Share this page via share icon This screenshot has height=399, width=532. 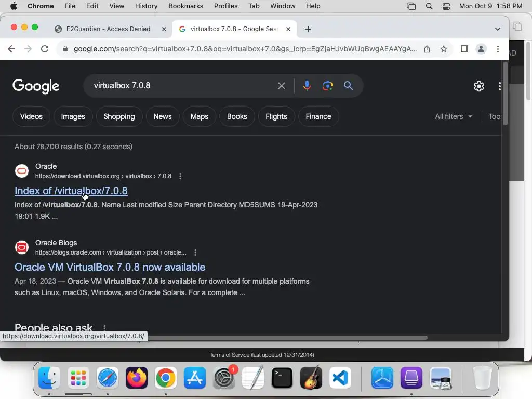coord(427,49)
